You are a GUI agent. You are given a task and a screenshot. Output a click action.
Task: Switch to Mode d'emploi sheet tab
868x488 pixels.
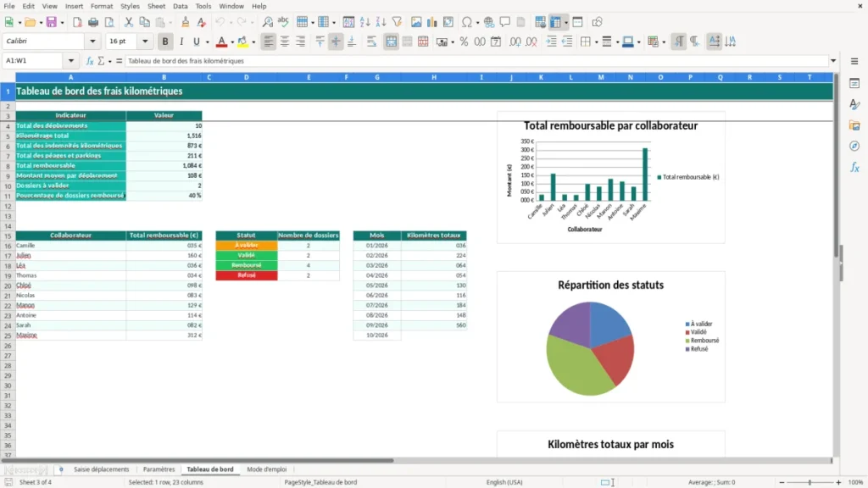click(x=267, y=469)
